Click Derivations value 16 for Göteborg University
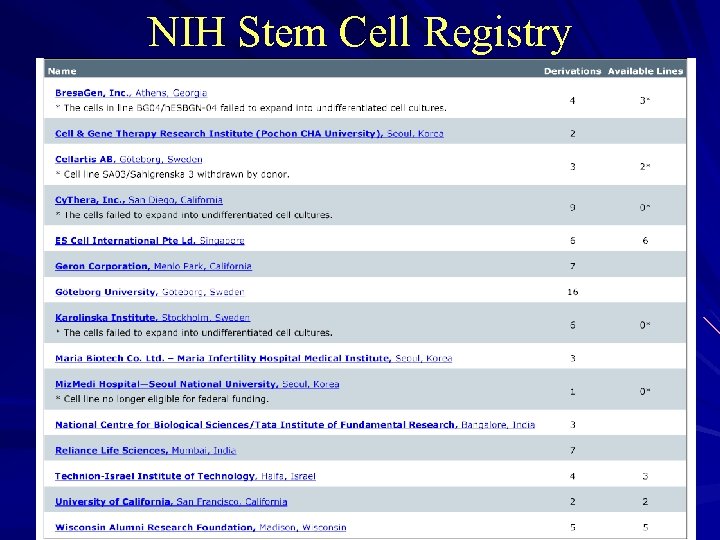The height and width of the screenshot is (540, 720). [x=573, y=292]
